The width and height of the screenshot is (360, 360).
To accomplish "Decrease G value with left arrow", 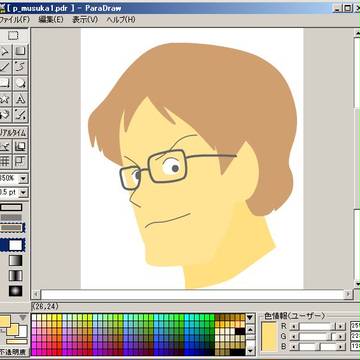I will click(294, 337).
